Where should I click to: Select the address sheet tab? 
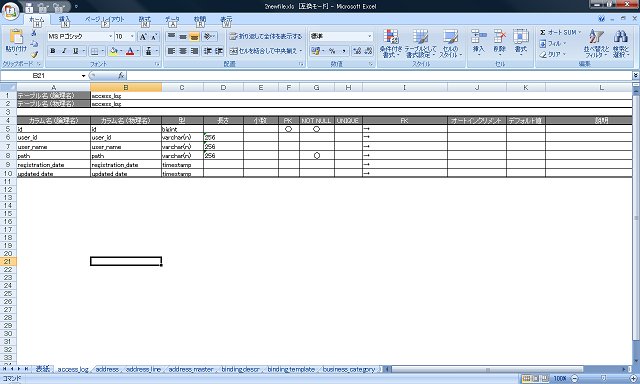(x=107, y=369)
